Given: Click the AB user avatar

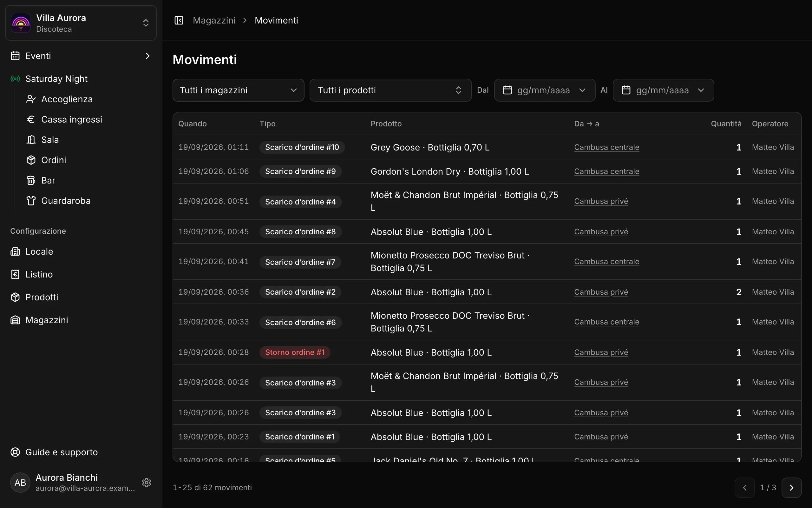Looking at the screenshot, I should (x=20, y=483).
